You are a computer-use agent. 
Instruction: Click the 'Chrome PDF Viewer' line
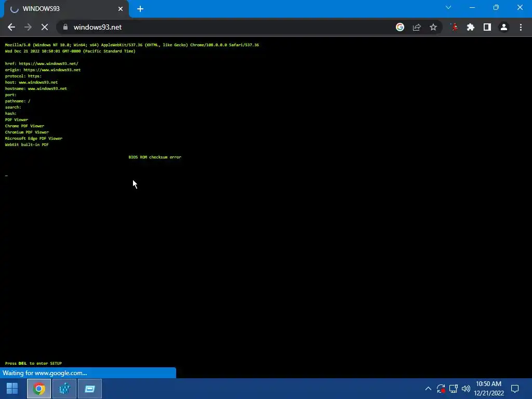[24, 126]
